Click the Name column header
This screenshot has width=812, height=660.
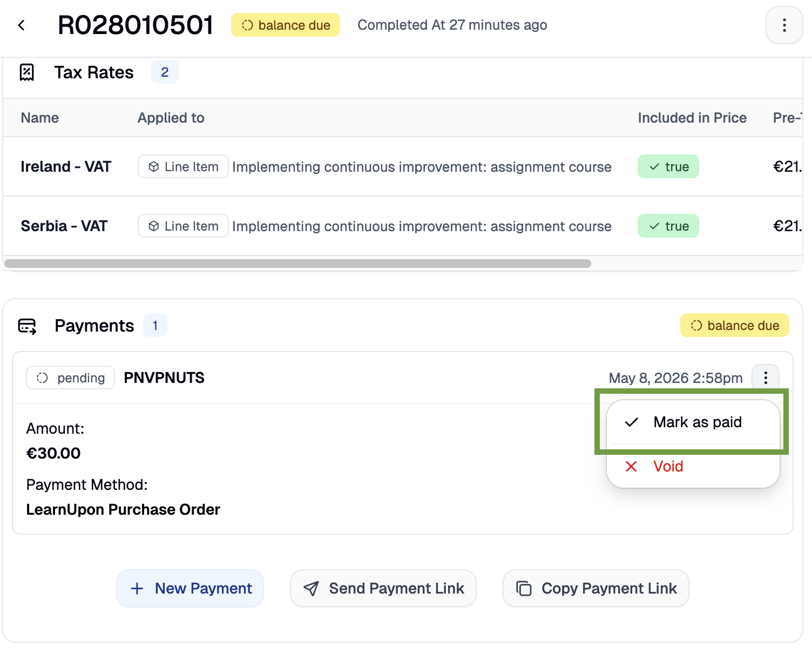pyautogui.click(x=40, y=118)
